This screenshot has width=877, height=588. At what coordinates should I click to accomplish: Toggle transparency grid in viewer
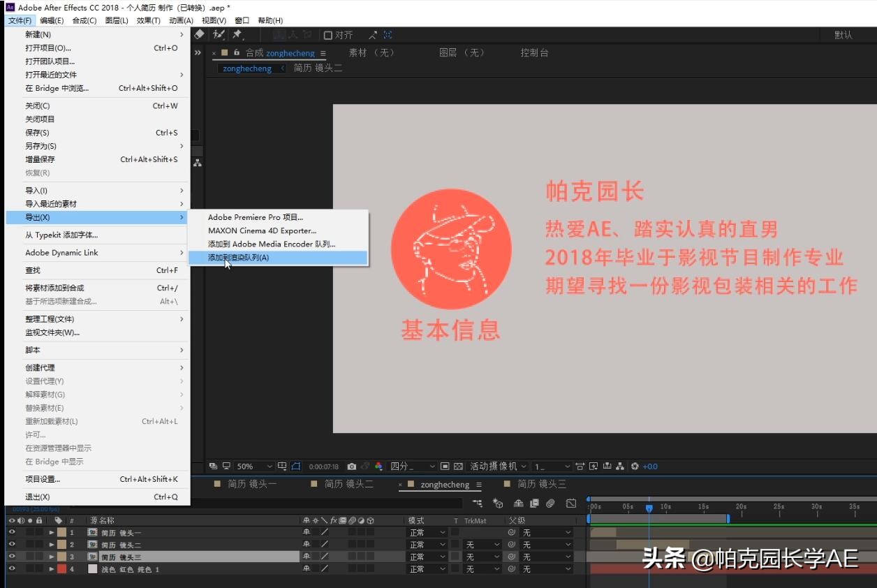(x=458, y=466)
